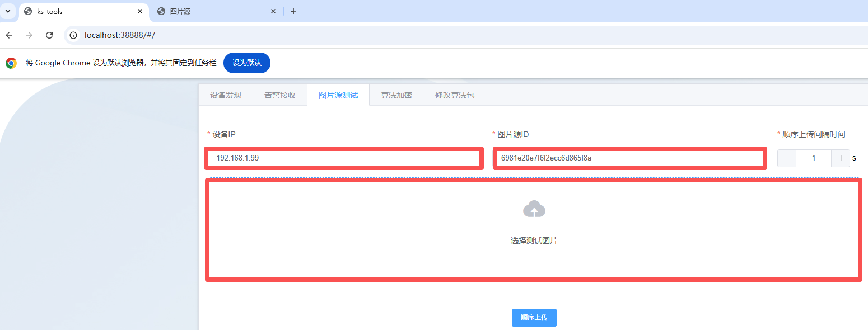Focus the 设备IP input field

tap(343, 158)
